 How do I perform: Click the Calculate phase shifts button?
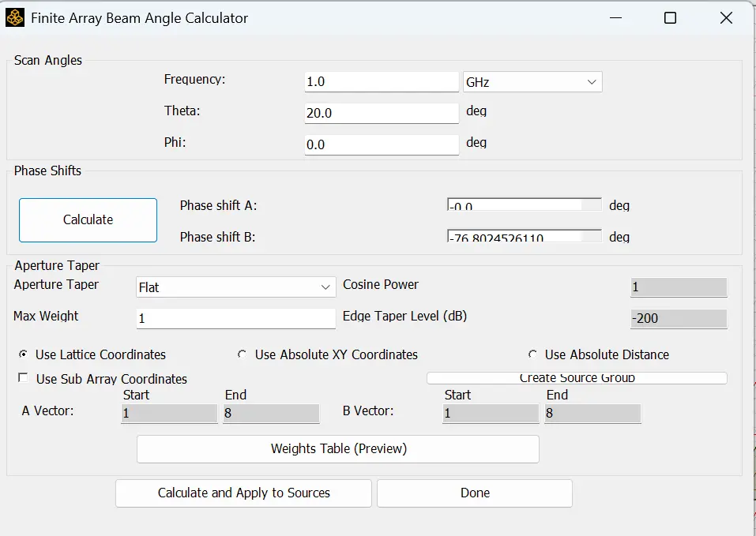pyautogui.click(x=88, y=220)
